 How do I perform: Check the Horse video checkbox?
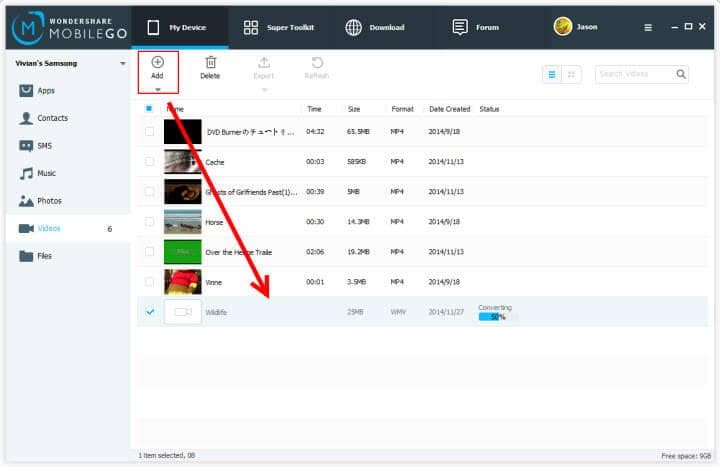[x=149, y=222]
